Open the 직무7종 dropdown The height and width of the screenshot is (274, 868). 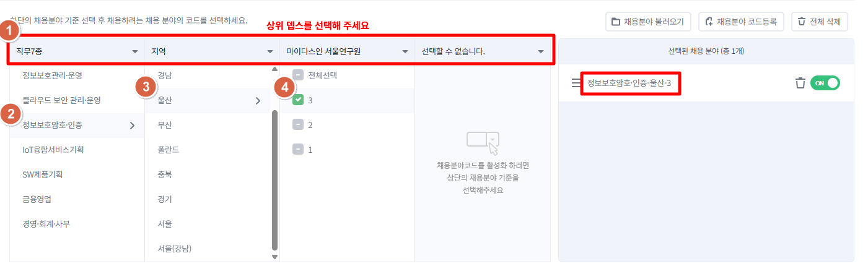[x=135, y=51]
